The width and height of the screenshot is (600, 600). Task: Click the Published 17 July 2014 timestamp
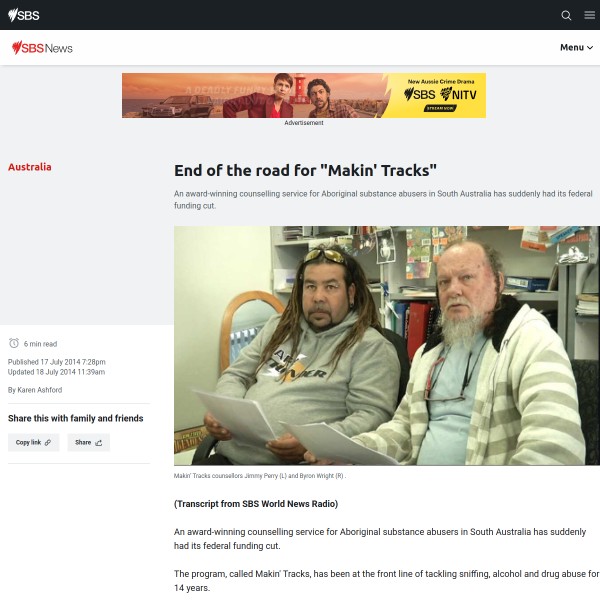(57, 362)
